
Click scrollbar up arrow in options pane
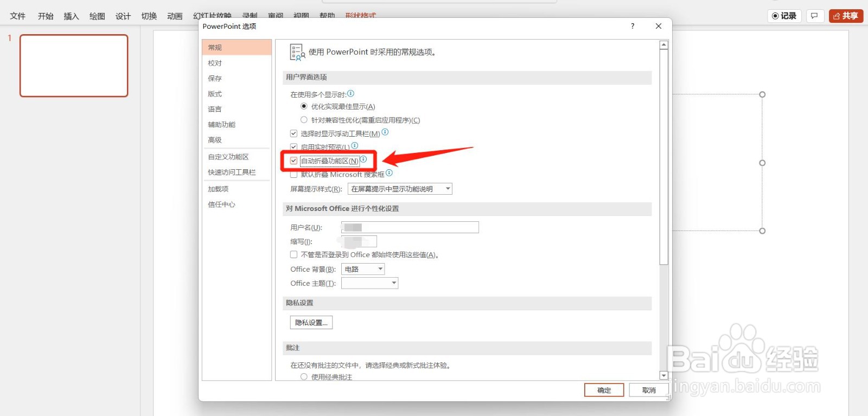tap(663, 45)
